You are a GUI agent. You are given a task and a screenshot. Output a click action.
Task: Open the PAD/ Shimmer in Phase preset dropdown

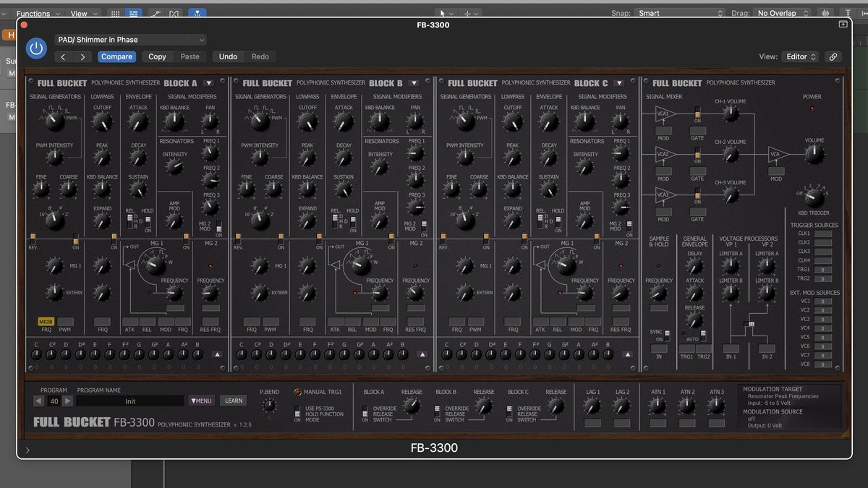131,40
